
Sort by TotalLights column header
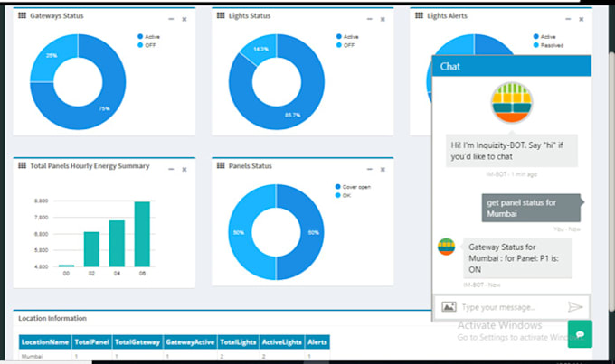coord(238,342)
